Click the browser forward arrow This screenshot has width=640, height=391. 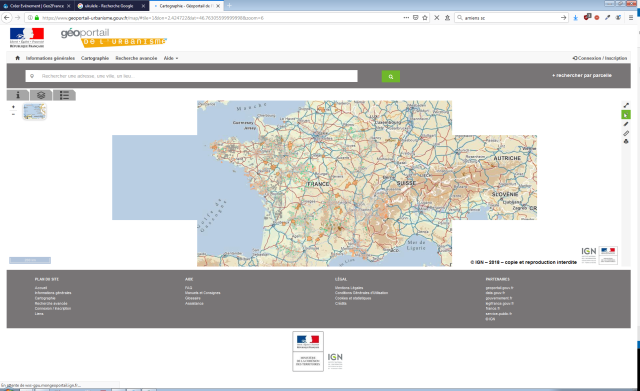[x=18, y=18]
